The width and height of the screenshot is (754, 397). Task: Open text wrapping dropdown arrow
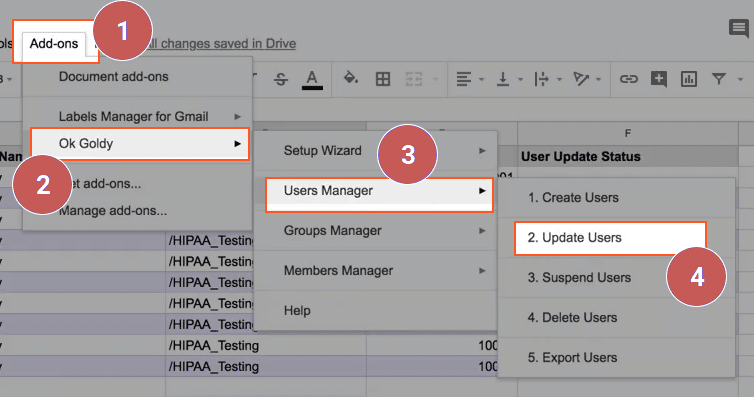point(559,79)
